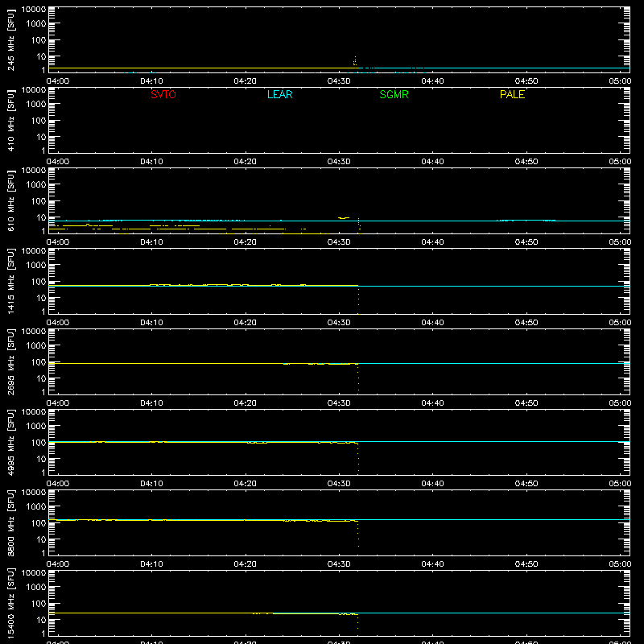644x644 pixels.
Task: Click the 10 tick label on 1415 MHz plot
Action: [41, 298]
